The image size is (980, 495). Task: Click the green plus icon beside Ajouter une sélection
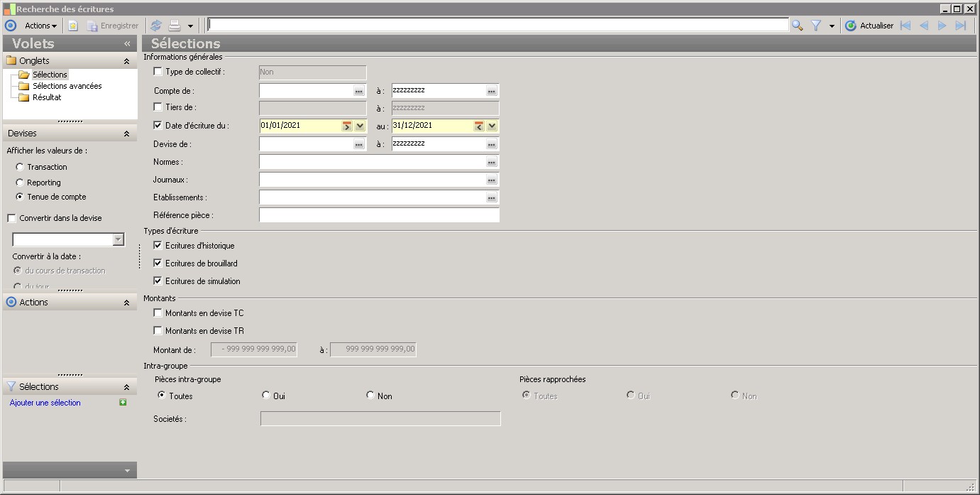(x=123, y=403)
